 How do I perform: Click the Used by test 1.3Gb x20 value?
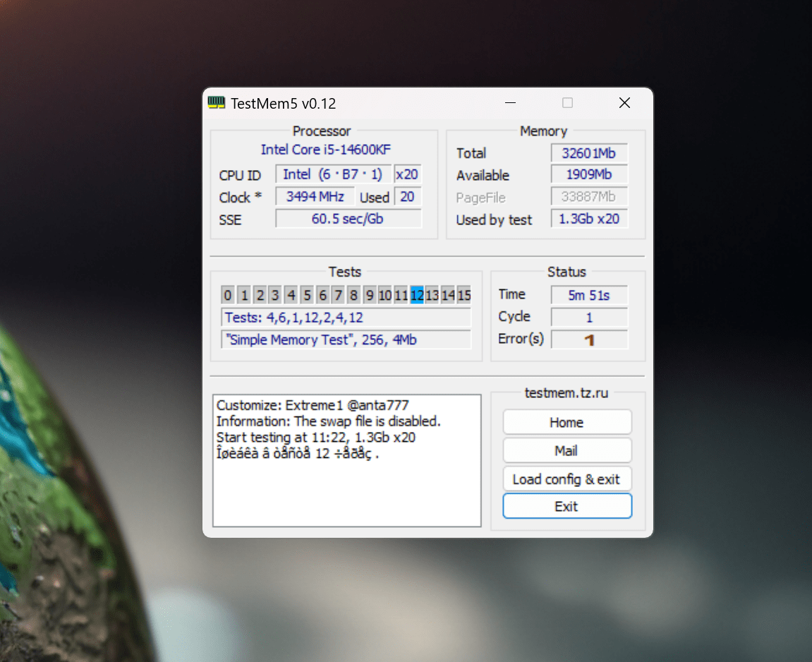tap(589, 219)
